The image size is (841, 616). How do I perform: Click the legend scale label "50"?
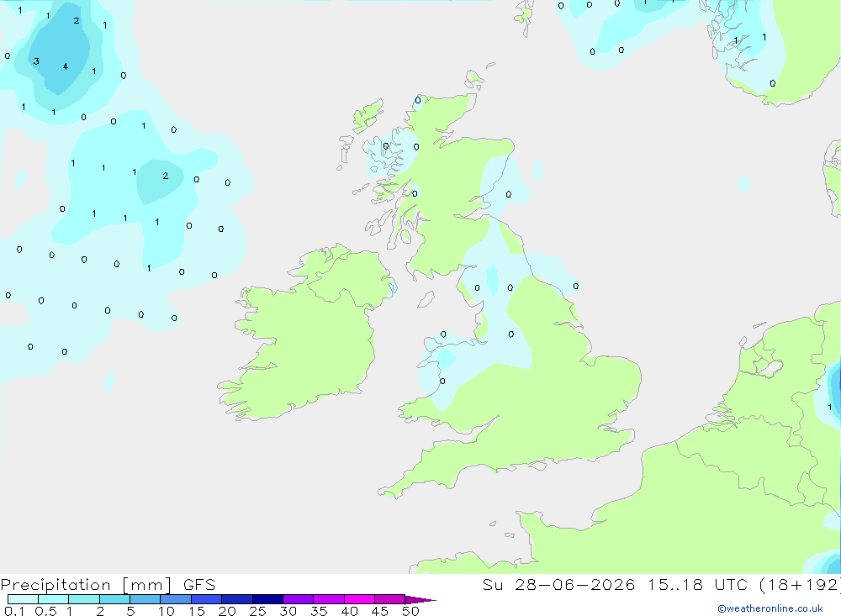pyautogui.click(x=410, y=611)
